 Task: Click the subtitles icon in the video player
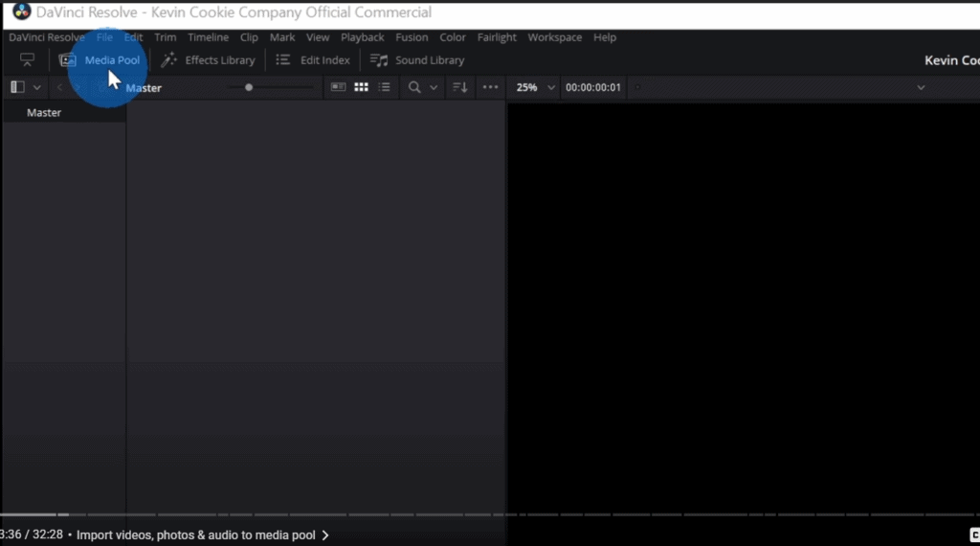pyautogui.click(x=974, y=535)
